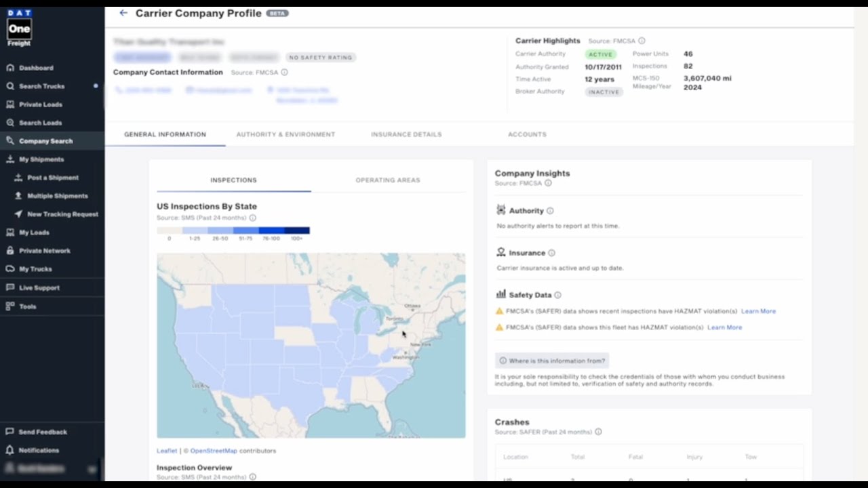
Task: Open Company Search sidebar icon
Action: coord(10,141)
